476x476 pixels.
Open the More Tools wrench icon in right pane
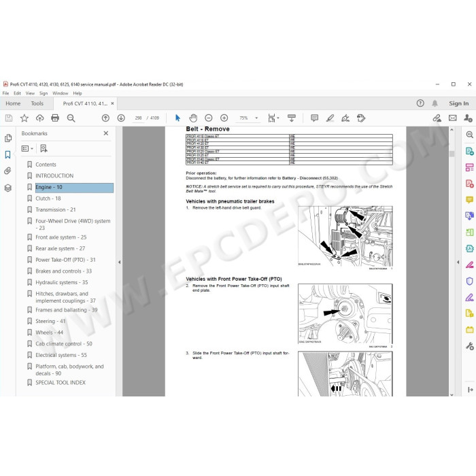470,346
